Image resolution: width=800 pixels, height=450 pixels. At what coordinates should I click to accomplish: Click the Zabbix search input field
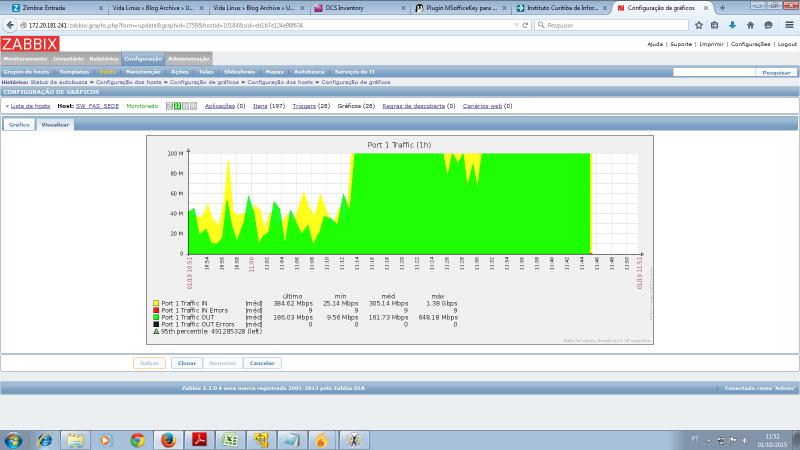(713, 72)
